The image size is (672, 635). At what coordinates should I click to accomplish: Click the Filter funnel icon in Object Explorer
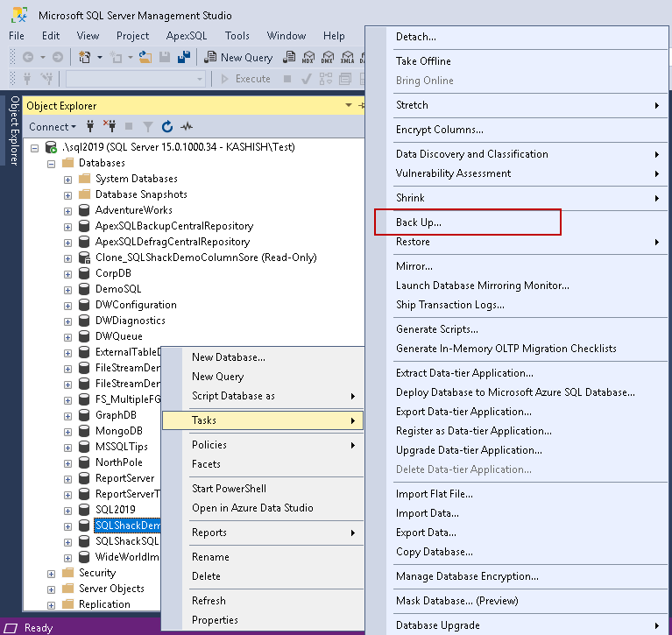point(148,127)
